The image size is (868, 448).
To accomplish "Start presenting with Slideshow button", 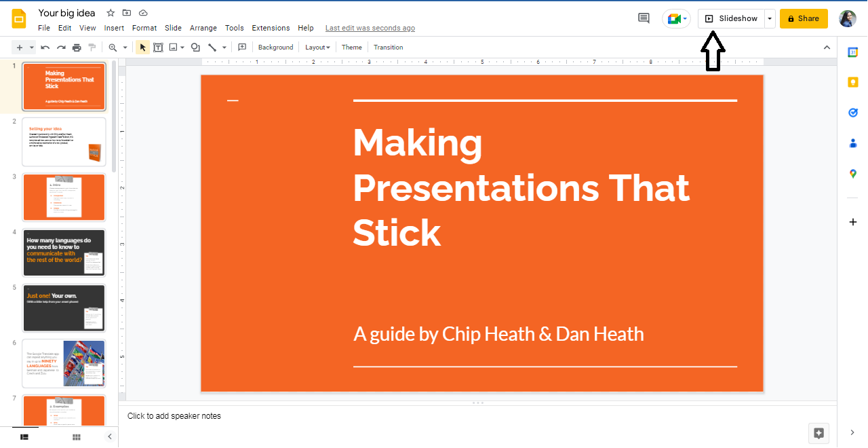I will tap(732, 19).
